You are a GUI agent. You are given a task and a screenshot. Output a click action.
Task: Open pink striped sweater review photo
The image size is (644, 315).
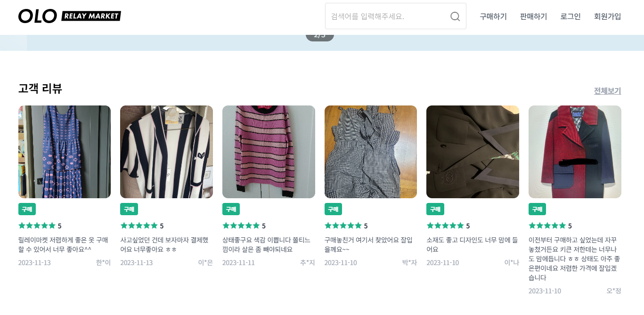pos(269,152)
